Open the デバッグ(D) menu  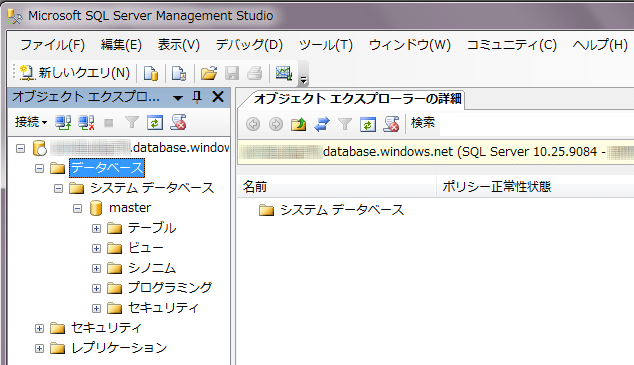click(249, 44)
